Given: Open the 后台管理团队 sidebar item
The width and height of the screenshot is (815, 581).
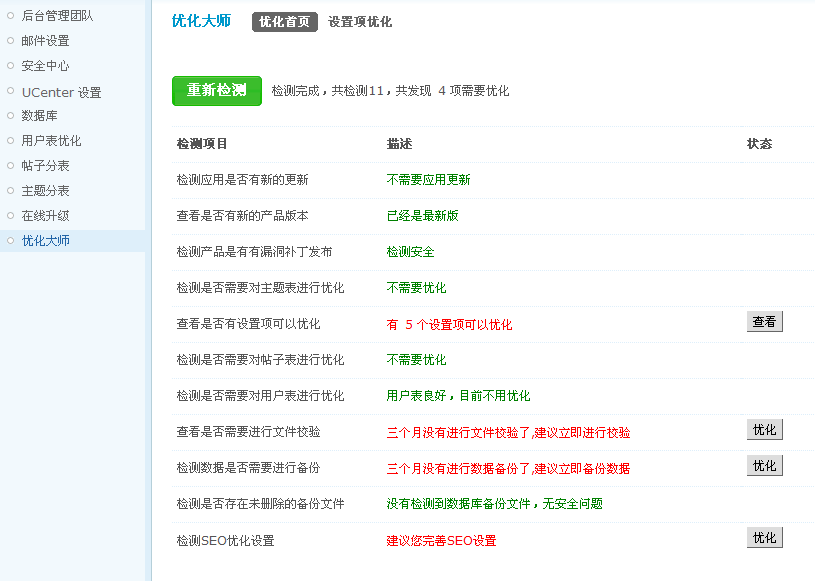Looking at the screenshot, I should pos(57,16).
